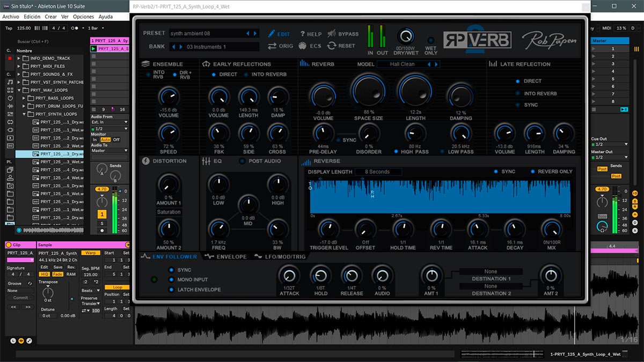
Task: Switch to the LFO/MOD/TRIG tab
Action: pyautogui.click(x=280, y=257)
